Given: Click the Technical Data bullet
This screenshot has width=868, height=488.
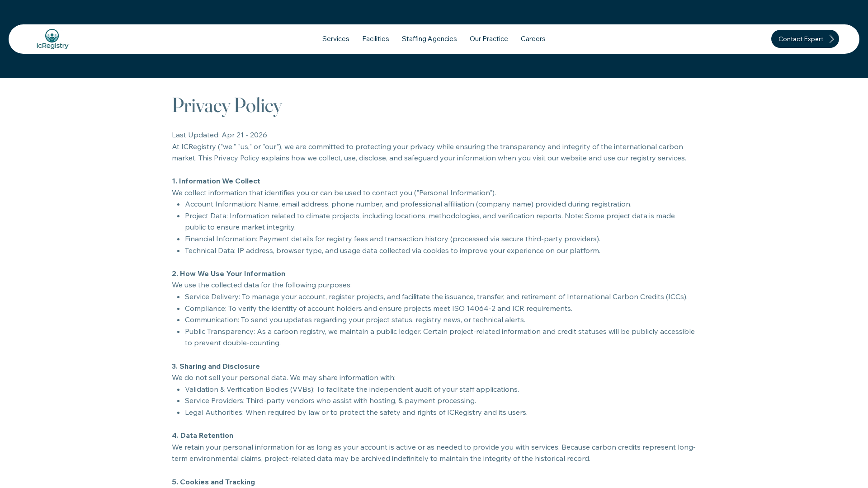Looking at the screenshot, I should (x=392, y=251).
